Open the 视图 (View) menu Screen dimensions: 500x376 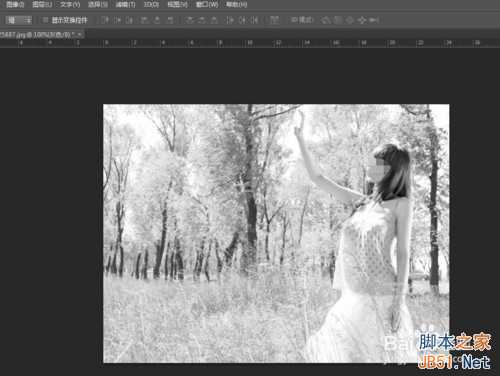[x=177, y=4]
